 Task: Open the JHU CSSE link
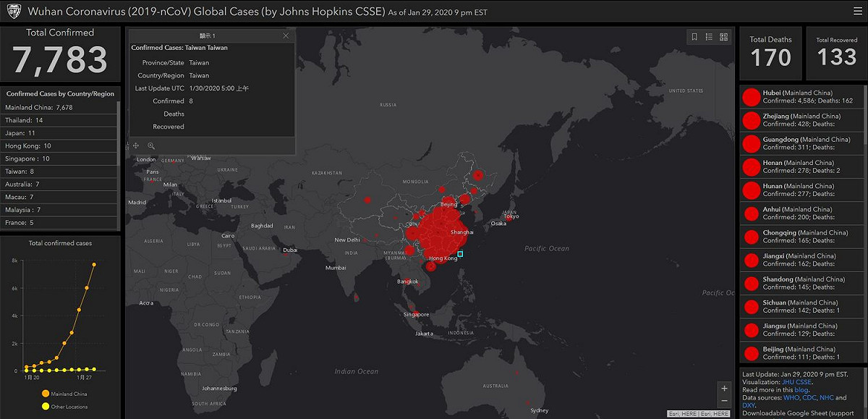coord(797,382)
